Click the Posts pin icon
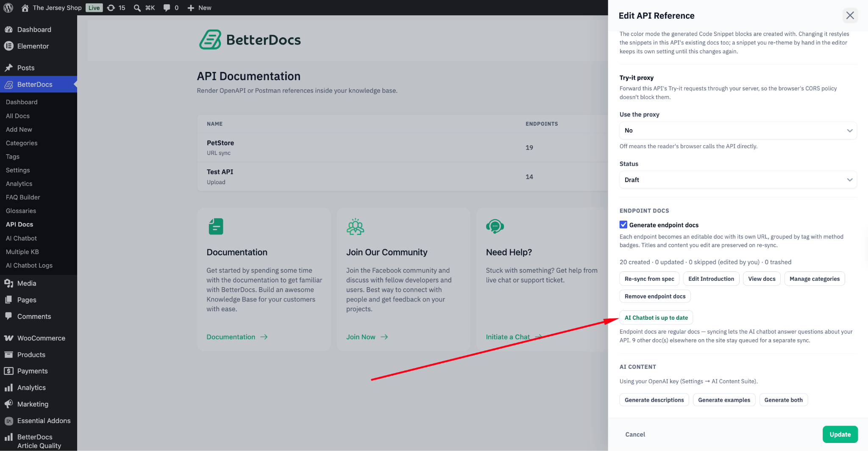The width and height of the screenshot is (868, 451). tap(8, 68)
